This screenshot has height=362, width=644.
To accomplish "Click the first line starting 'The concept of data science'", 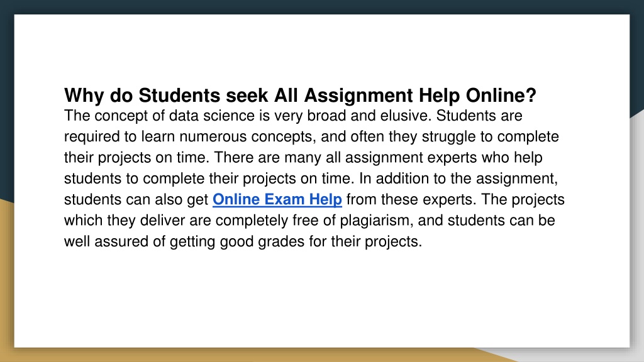I will (x=293, y=116).
